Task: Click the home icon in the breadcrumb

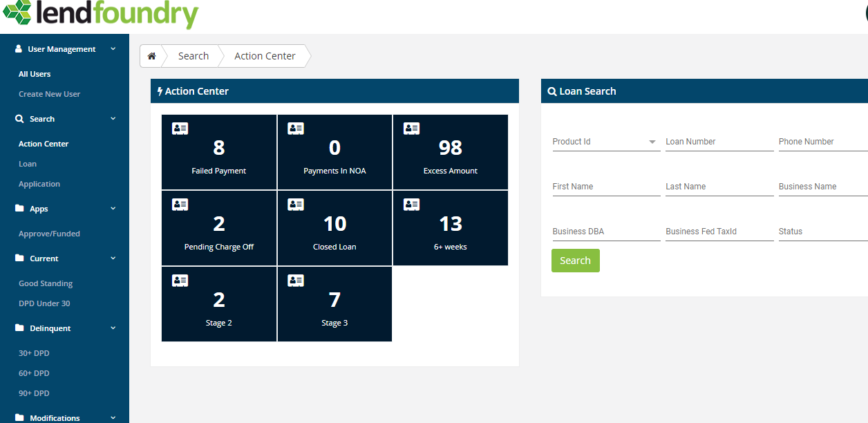Action: [152, 56]
